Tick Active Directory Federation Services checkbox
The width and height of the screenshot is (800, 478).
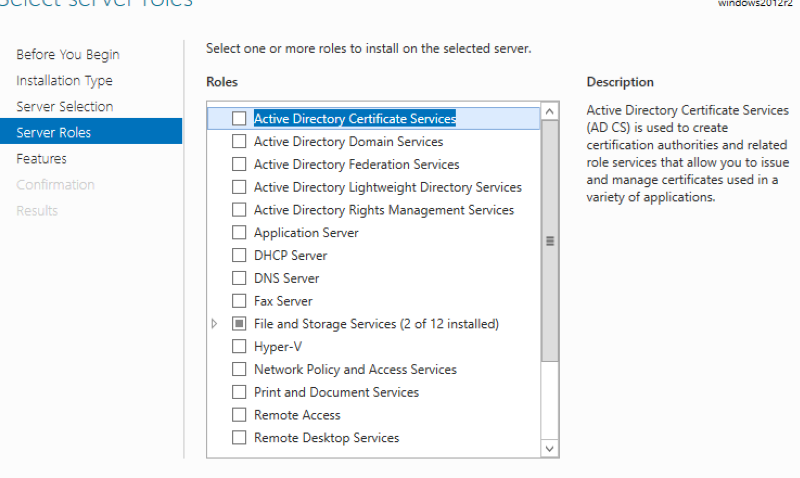click(239, 164)
